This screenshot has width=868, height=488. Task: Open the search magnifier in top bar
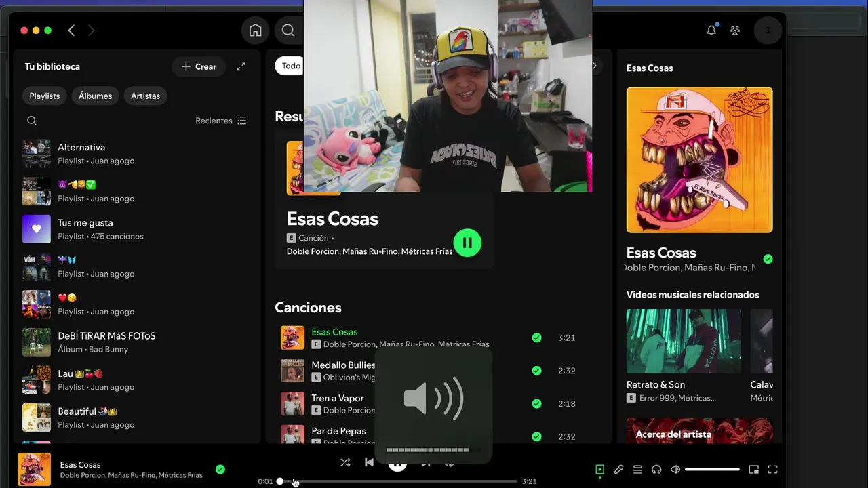(x=288, y=30)
